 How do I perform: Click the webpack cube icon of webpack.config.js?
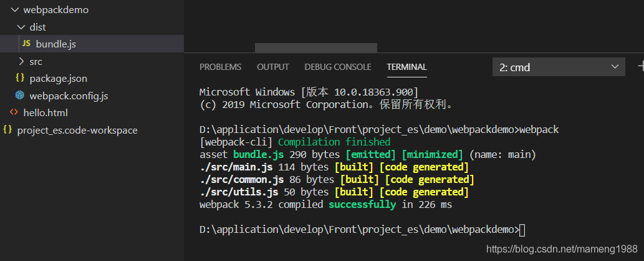(20, 96)
